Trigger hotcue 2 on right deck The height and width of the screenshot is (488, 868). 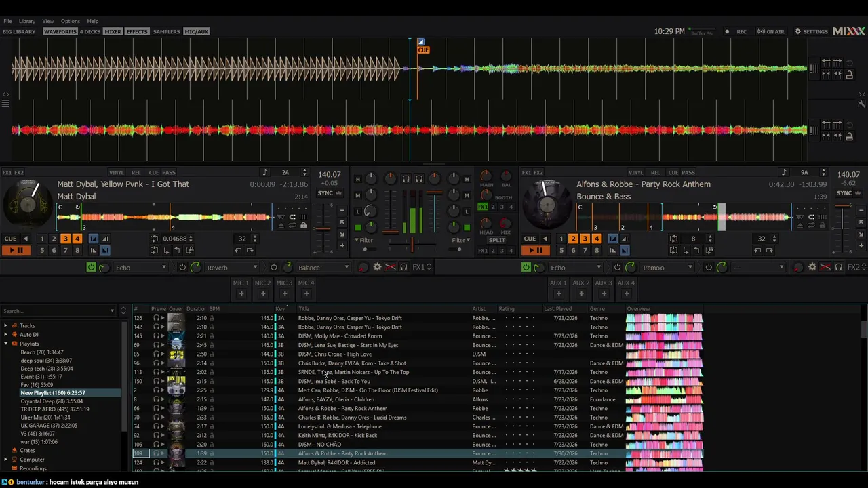pyautogui.click(x=573, y=239)
